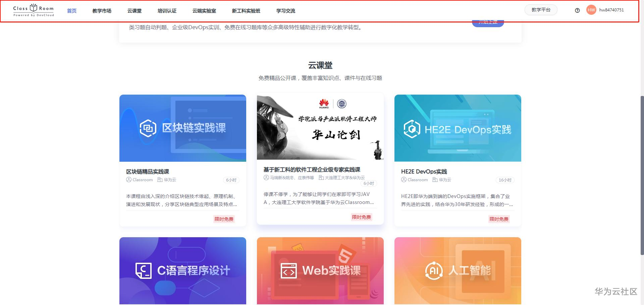Go to the 首页 nav tab
644x305 pixels.
click(x=72, y=11)
